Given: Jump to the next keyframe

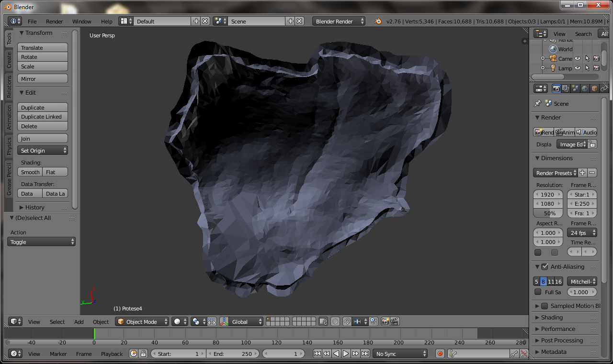Looking at the screenshot, I should pyautogui.click(x=355, y=353).
